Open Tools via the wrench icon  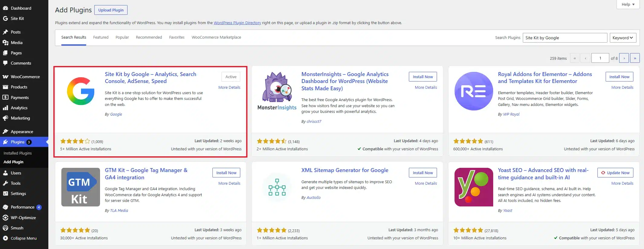pos(5,183)
